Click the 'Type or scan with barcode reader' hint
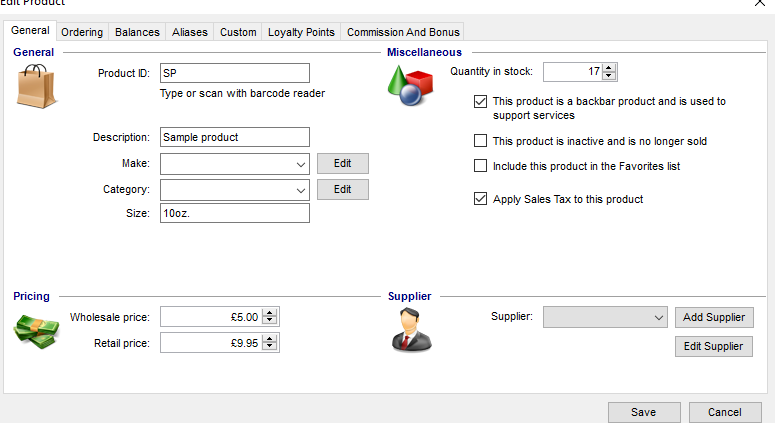This screenshot has height=423, width=775. (242, 93)
